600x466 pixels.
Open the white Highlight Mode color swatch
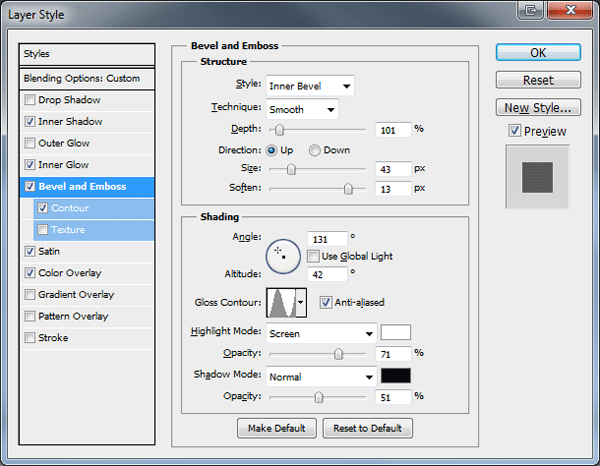click(x=396, y=332)
